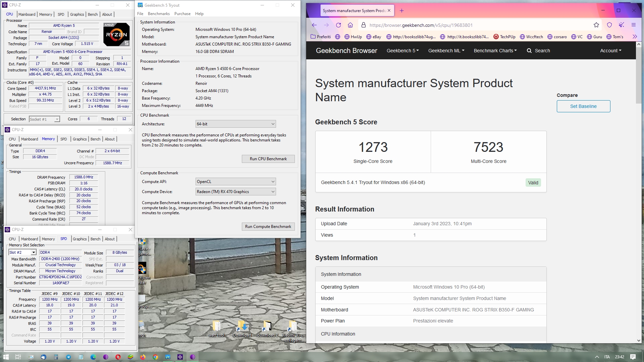Open Graphics tab in middle CPU-Z window
The width and height of the screenshot is (644, 362).
pos(80,139)
